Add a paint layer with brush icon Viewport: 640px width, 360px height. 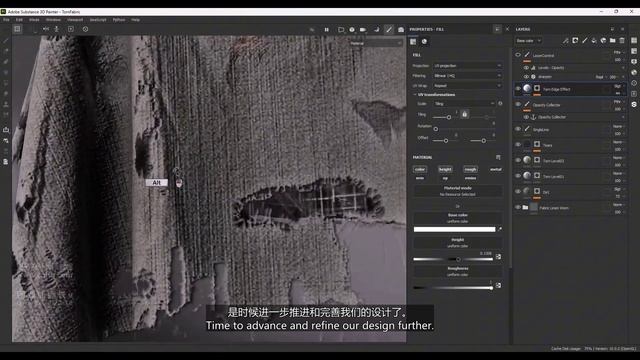pyautogui.click(x=584, y=40)
